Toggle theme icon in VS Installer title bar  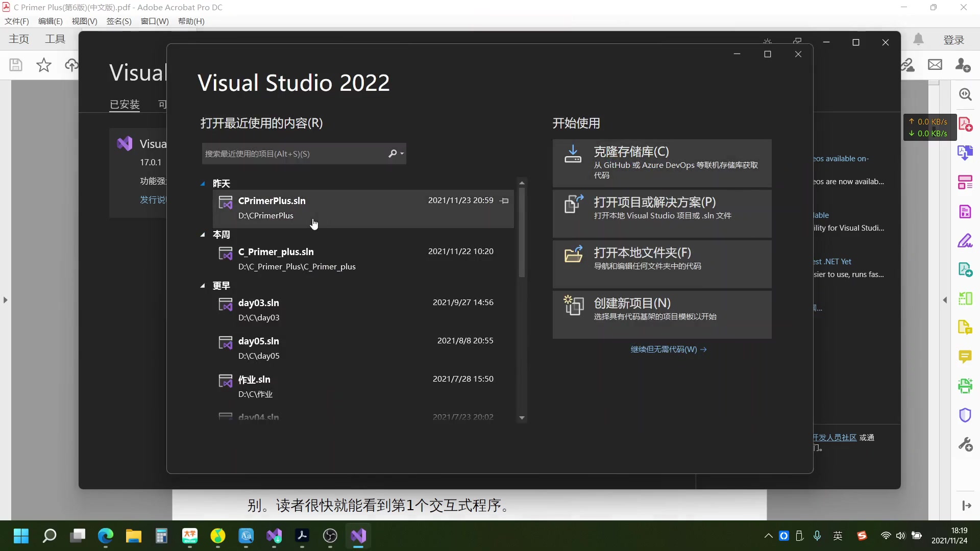[767, 42]
